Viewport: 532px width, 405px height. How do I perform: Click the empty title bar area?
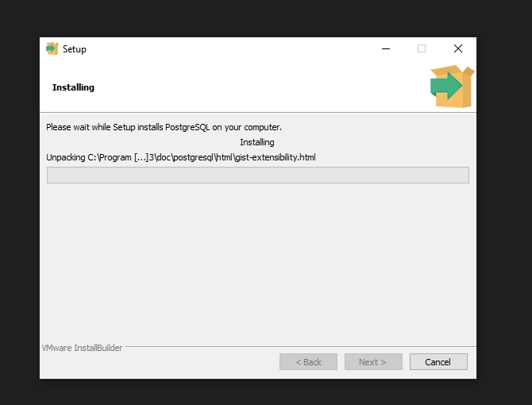click(230, 48)
